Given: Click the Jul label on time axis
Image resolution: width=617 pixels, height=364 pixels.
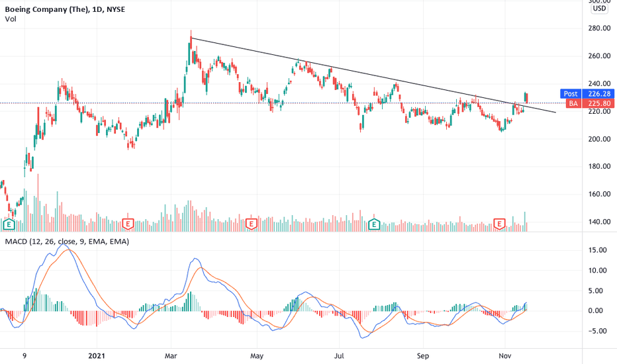Looking at the screenshot, I should (339, 356).
